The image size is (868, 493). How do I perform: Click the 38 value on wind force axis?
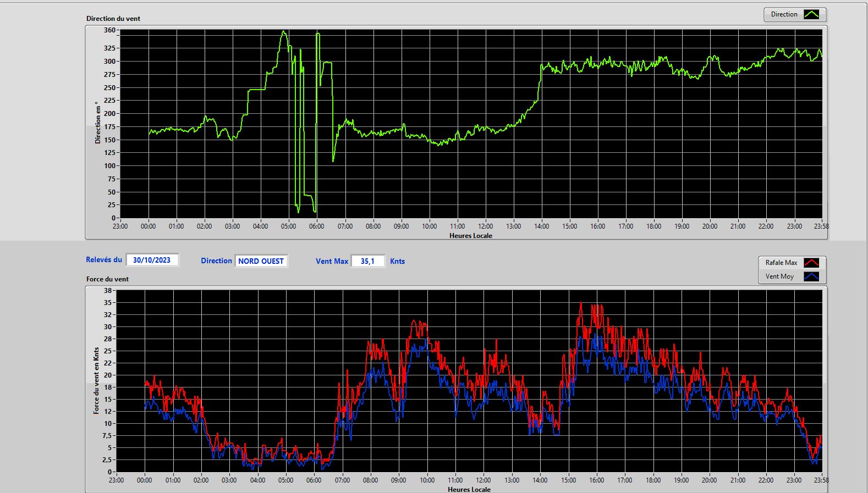tap(108, 290)
